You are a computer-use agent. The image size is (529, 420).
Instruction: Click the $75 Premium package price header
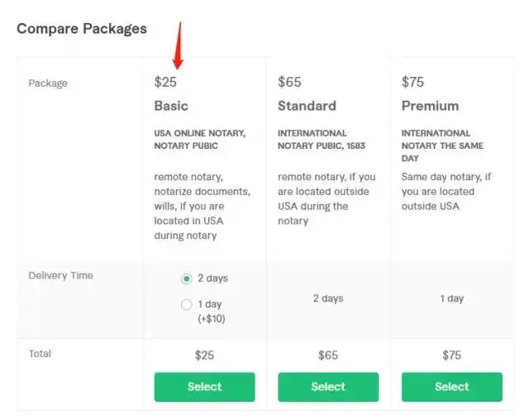[x=412, y=82]
